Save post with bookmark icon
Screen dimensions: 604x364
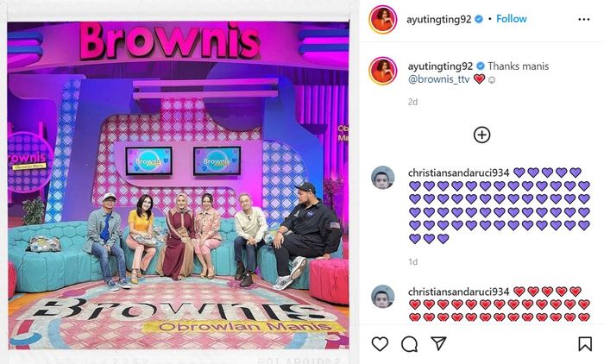pos(585,344)
